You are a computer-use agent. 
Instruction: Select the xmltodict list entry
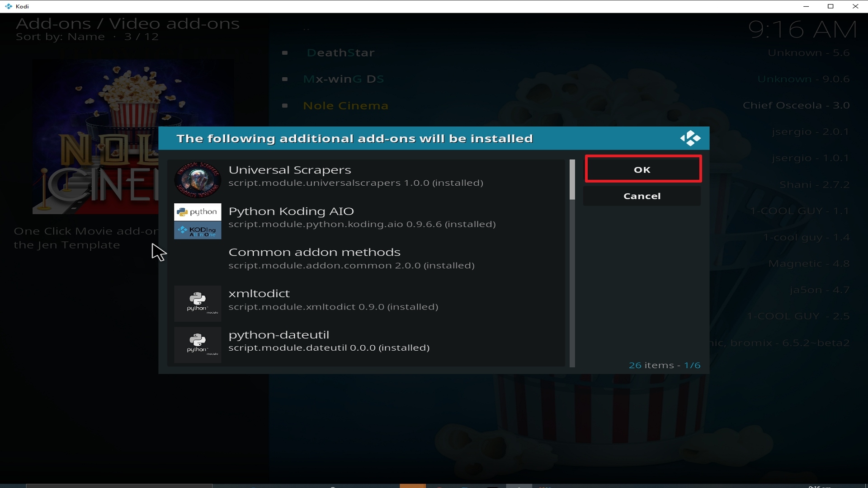pyautogui.click(x=366, y=303)
